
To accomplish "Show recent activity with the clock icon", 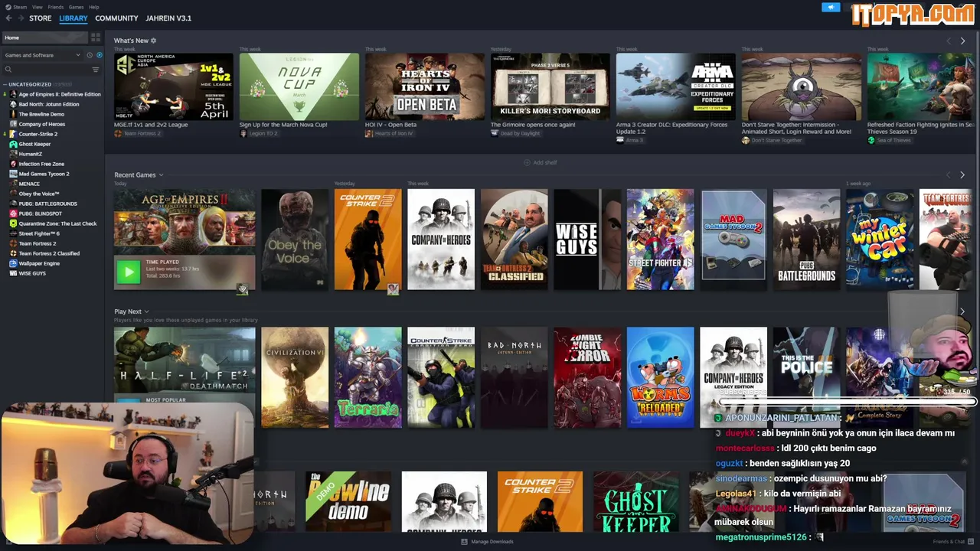I will pos(90,55).
